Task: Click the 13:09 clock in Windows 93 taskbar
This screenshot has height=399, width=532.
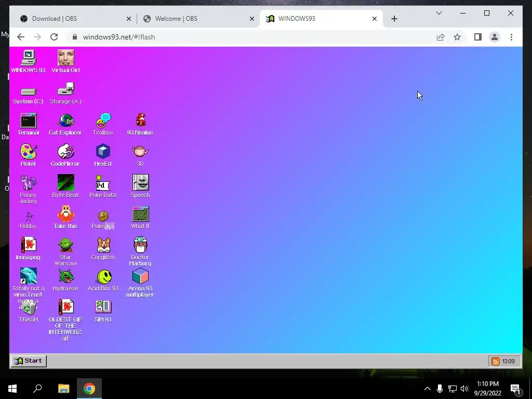Action: [x=508, y=362]
